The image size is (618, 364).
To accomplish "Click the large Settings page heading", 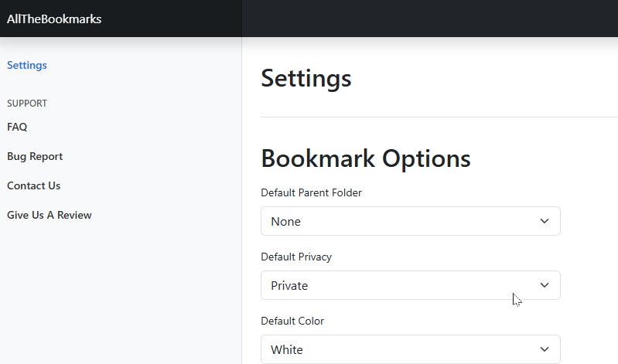I will [x=306, y=78].
